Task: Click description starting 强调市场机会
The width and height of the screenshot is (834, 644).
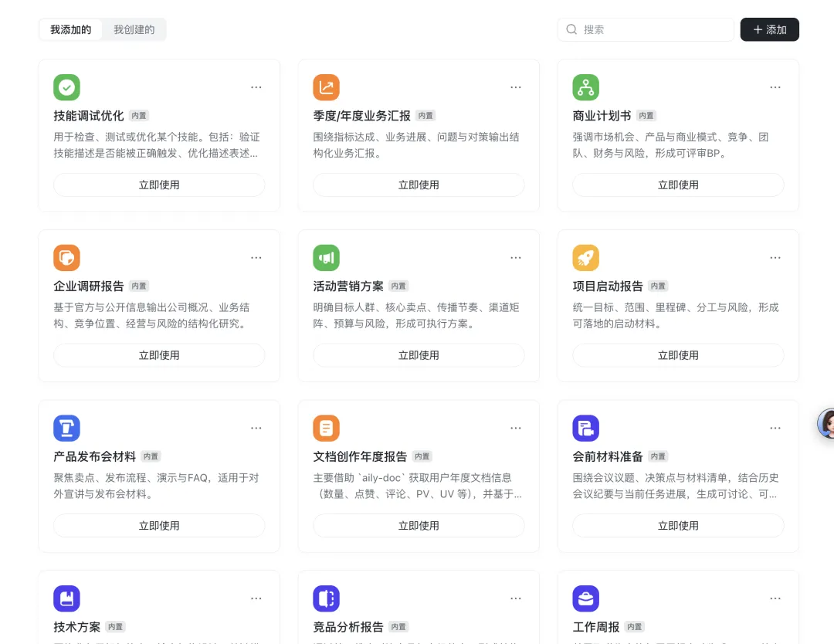Action: point(670,145)
